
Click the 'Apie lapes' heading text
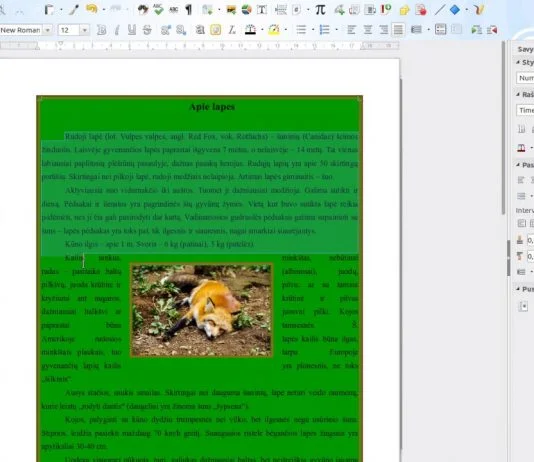(x=212, y=107)
